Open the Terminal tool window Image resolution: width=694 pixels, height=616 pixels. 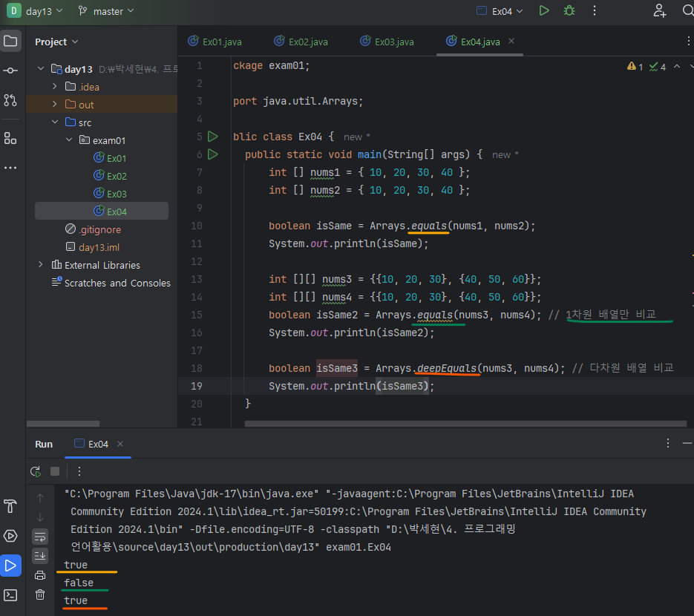pos(10,595)
